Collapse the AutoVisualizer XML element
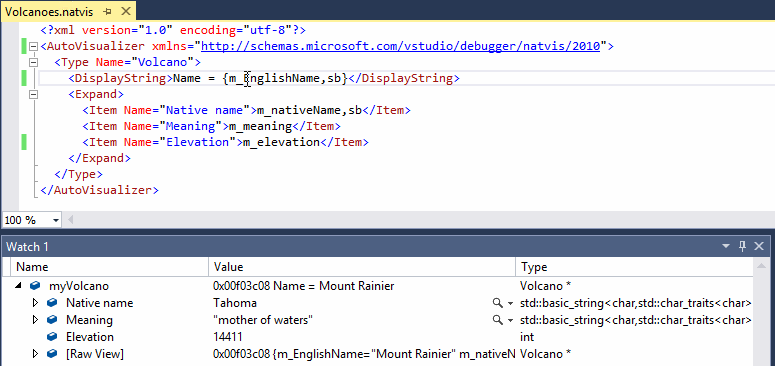 (34, 47)
